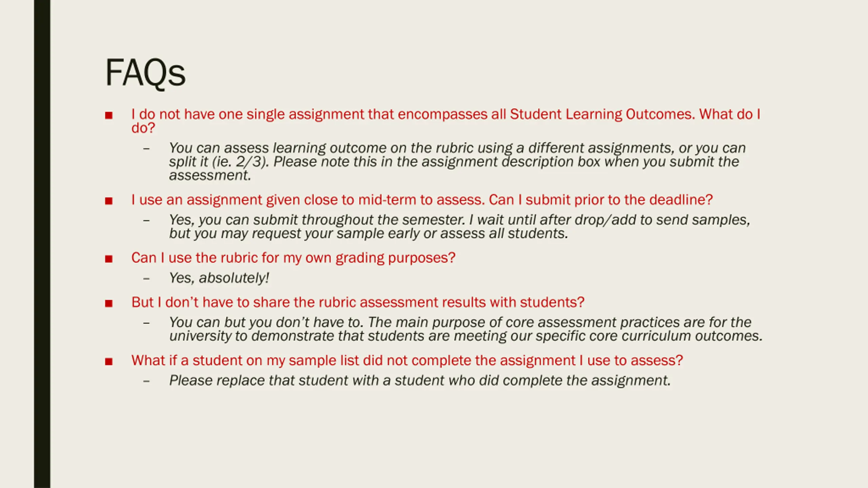Click the red bullet beside Student Learning Outcomes question

108,115
